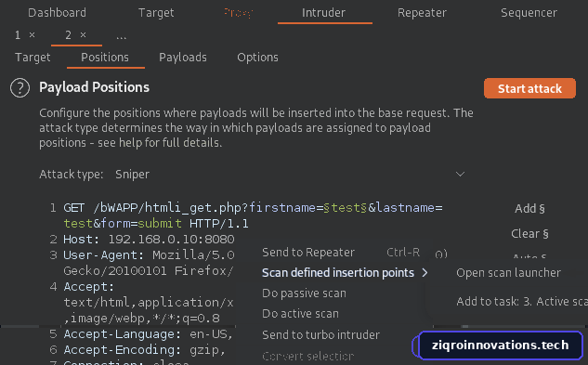This screenshot has width=588, height=365.
Task: Click the Start attack button
Action: pos(529,88)
